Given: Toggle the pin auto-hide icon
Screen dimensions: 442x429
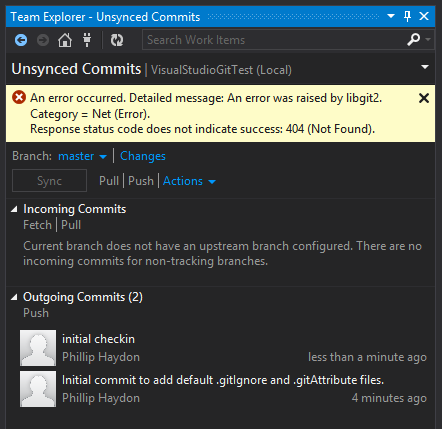Looking at the screenshot, I should click(x=407, y=16).
